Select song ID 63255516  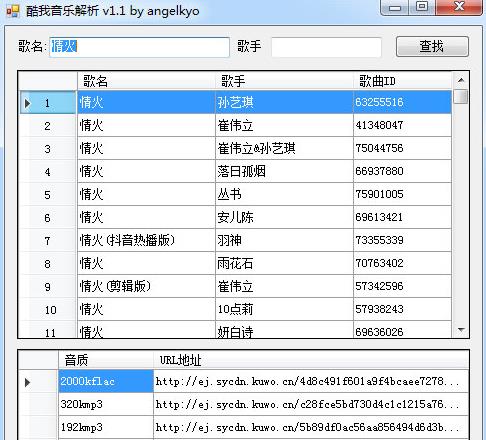click(403, 102)
